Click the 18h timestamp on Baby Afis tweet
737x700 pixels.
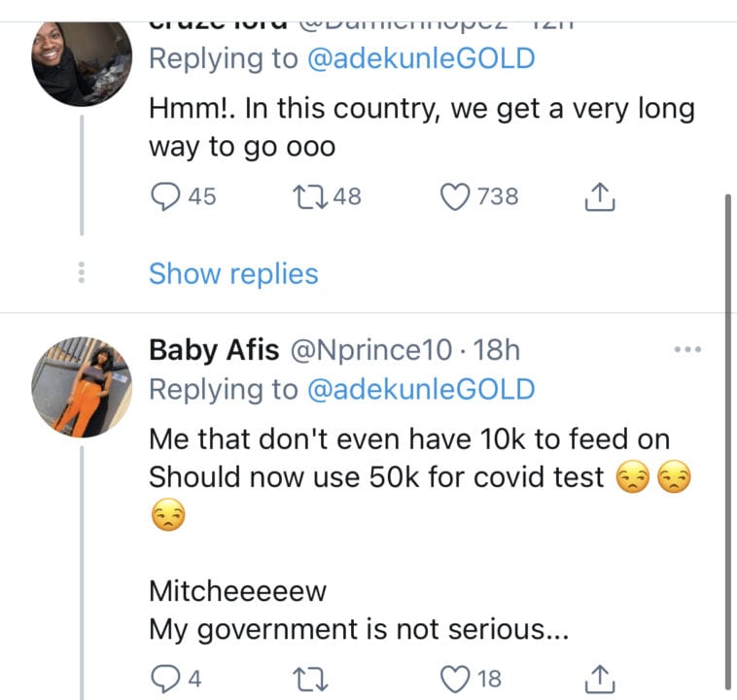496,350
